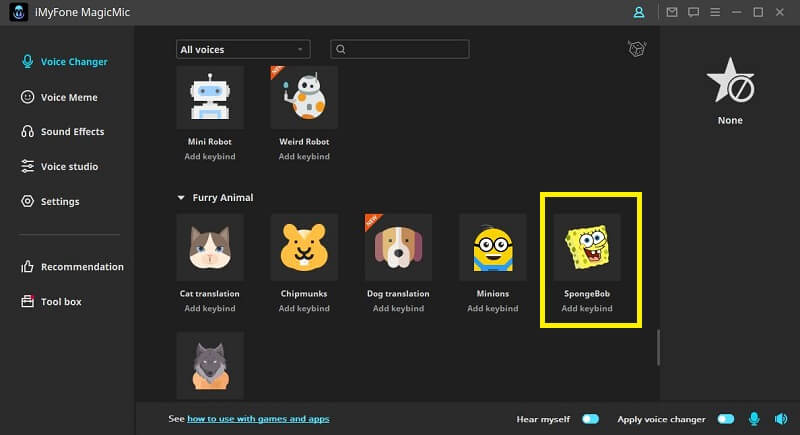
Task: Open Voice studio
Action: point(59,166)
